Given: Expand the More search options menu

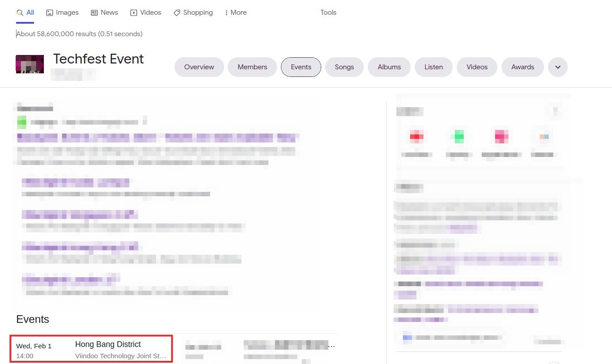Looking at the screenshot, I should [236, 13].
